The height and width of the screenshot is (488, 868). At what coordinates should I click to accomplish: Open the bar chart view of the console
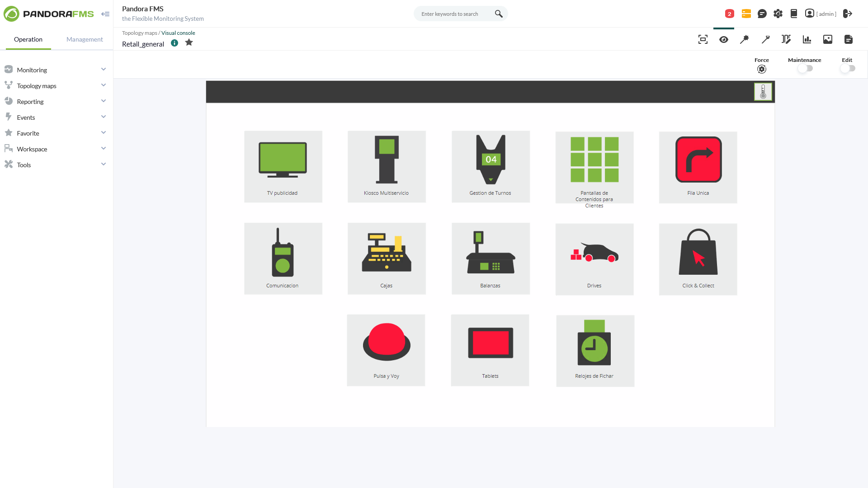point(807,39)
